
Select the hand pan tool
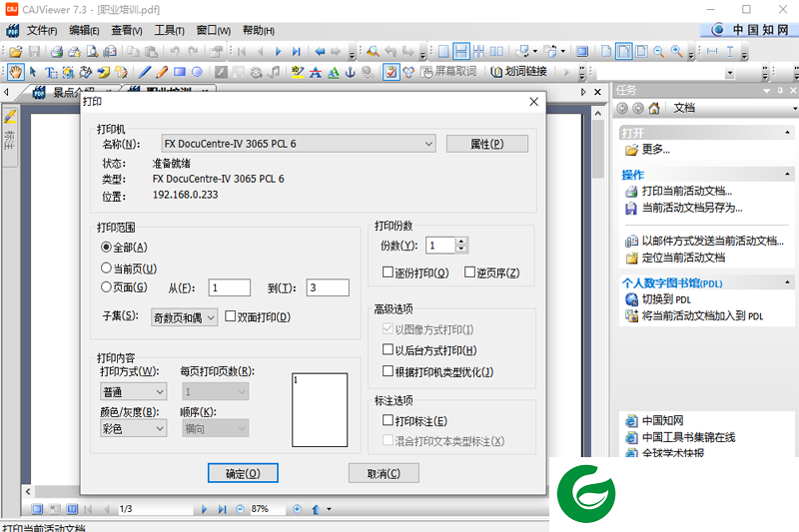[x=16, y=72]
